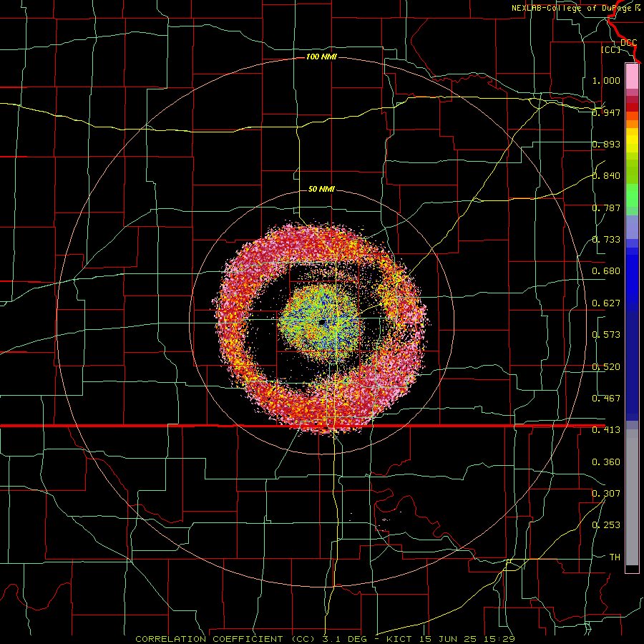Click the DCC product label

pos(628,43)
